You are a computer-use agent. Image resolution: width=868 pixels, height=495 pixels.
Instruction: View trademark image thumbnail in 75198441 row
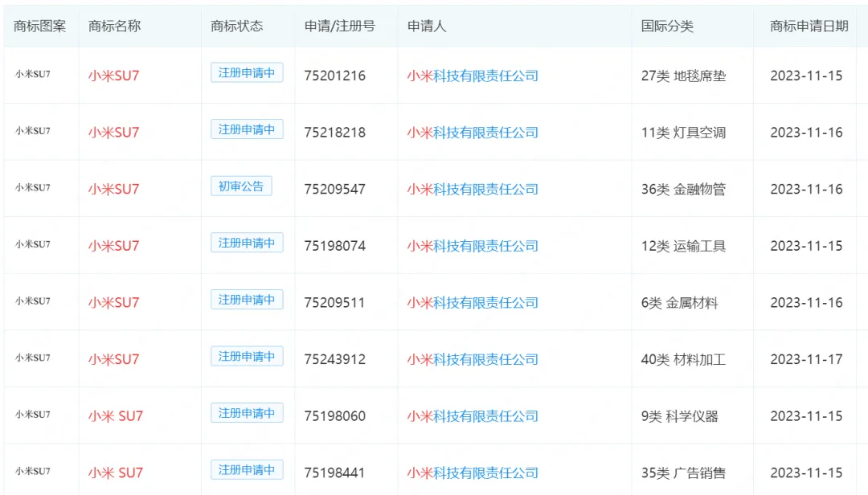tap(33, 471)
